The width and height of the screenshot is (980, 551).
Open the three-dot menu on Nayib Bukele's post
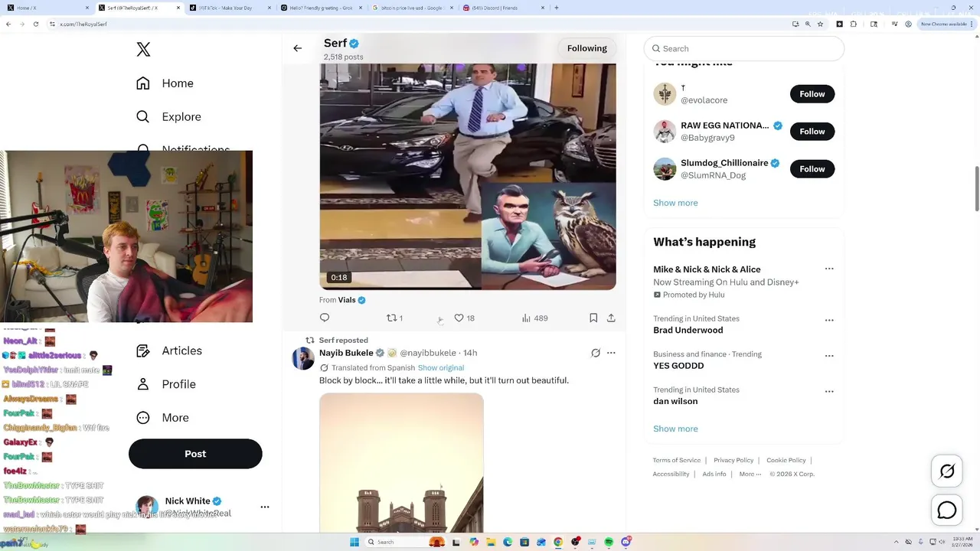click(611, 353)
